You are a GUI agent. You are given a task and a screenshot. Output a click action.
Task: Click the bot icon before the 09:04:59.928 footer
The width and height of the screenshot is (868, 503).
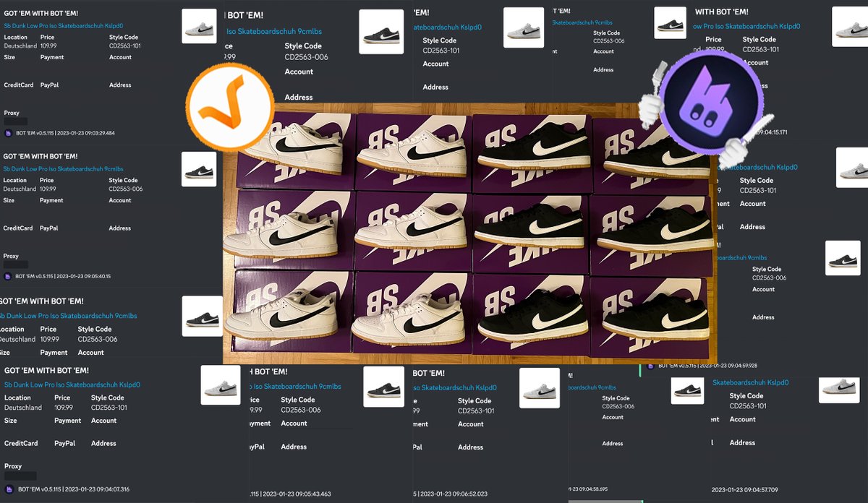[x=651, y=366]
